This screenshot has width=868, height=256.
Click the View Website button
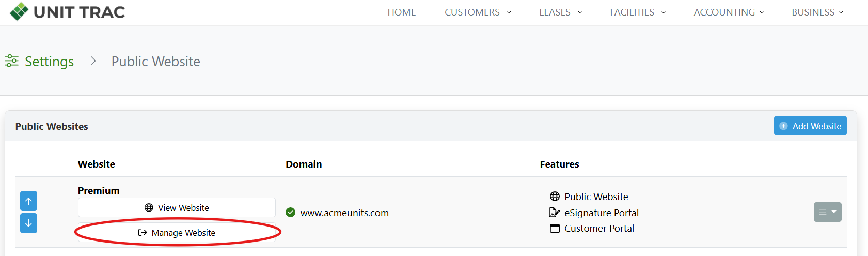tap(177, 208)
